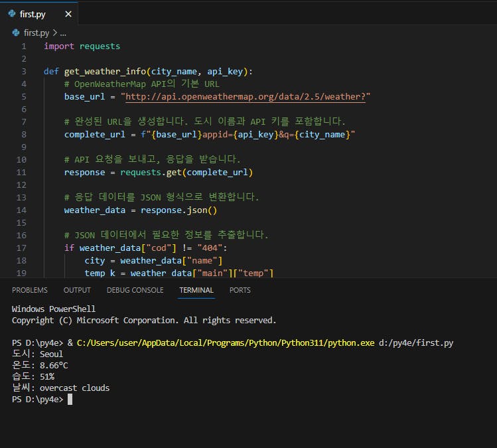Click the Python icon in the breadcrumb
This screenshot has height=448, width=497.
point(16,33)
